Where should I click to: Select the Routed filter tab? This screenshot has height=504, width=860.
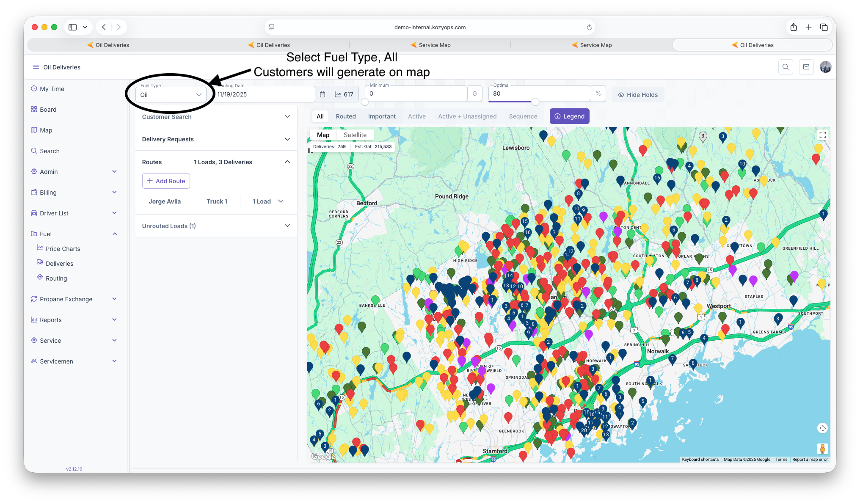click(x=345, y=116)
